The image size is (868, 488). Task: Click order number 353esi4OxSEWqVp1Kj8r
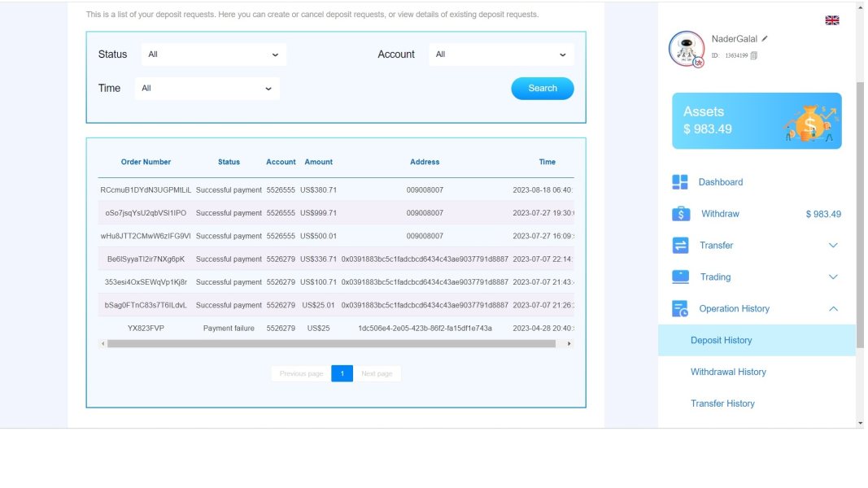(146, 282)
